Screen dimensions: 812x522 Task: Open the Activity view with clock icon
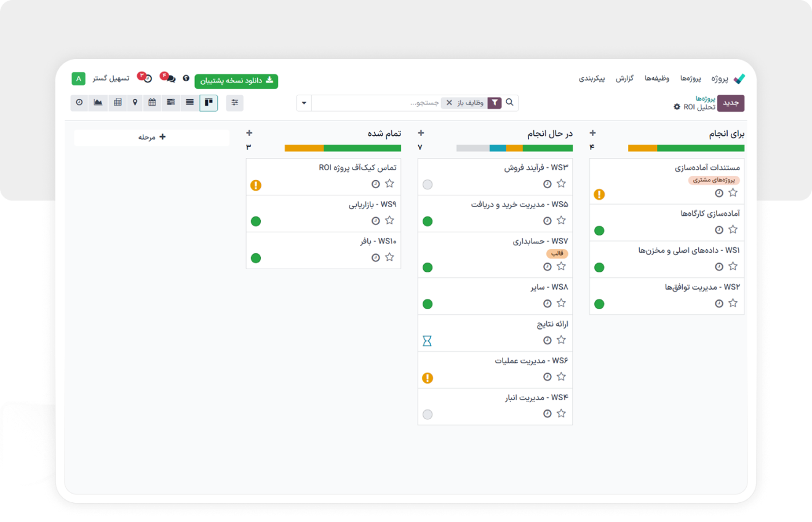[79, 103]
